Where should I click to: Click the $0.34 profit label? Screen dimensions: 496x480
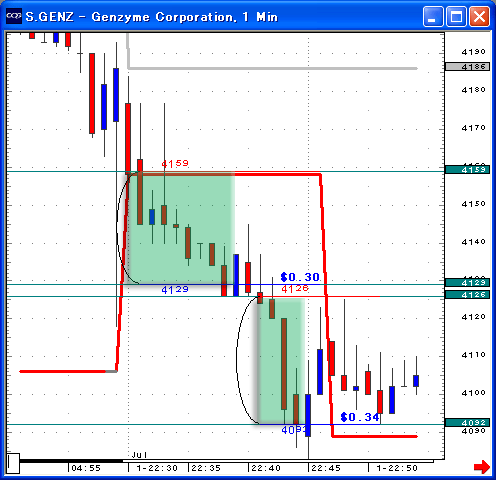click(360, 417)
